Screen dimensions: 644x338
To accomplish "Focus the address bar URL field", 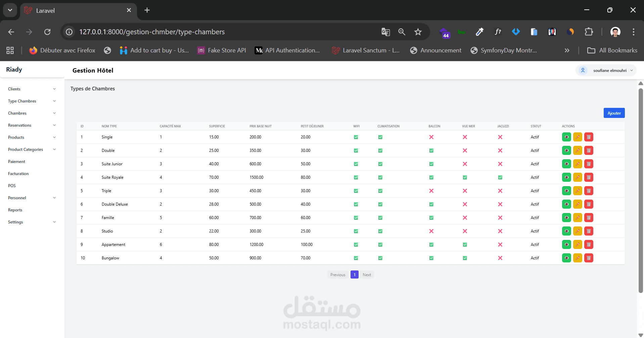I will point(222,32).
